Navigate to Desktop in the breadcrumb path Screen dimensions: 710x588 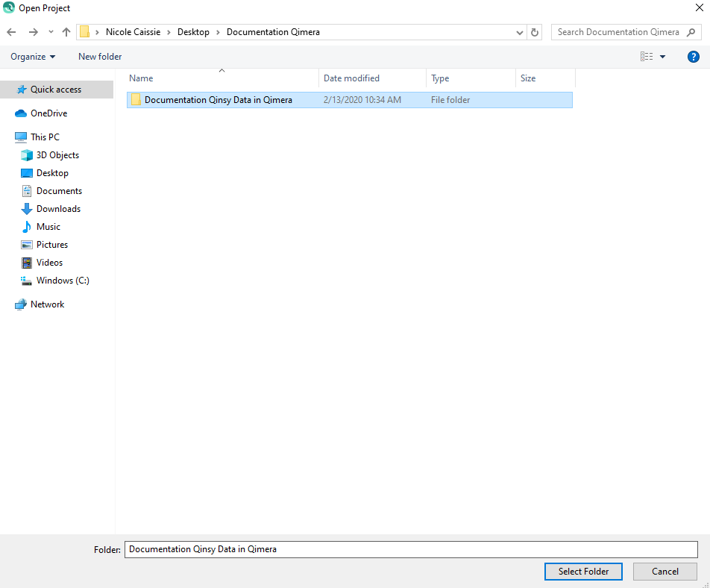[193, 32]
